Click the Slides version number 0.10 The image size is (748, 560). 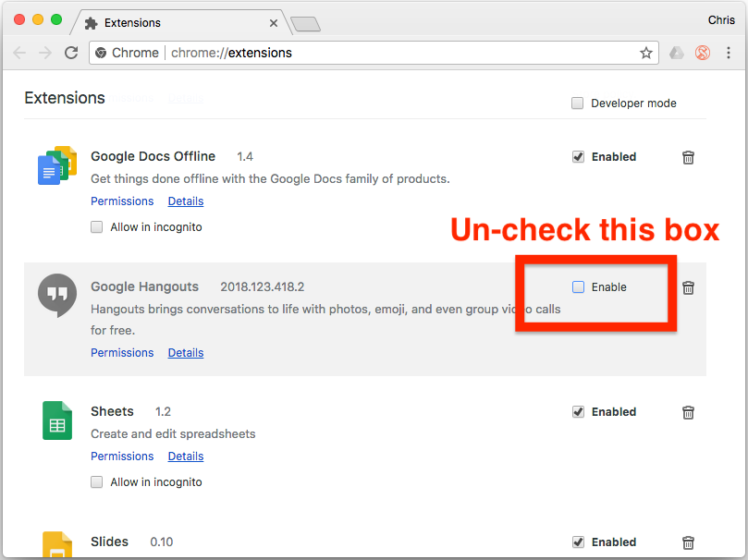tap(161, 542)
